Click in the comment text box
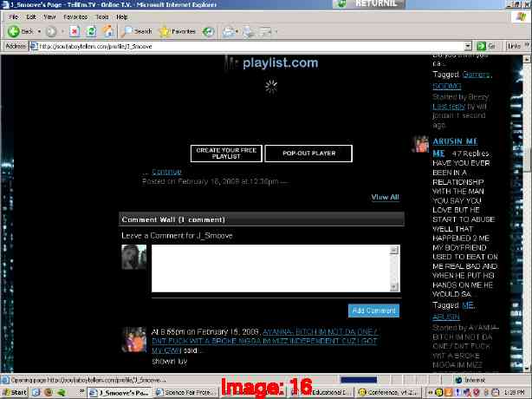The image size is (532, 399). point(271,268)
